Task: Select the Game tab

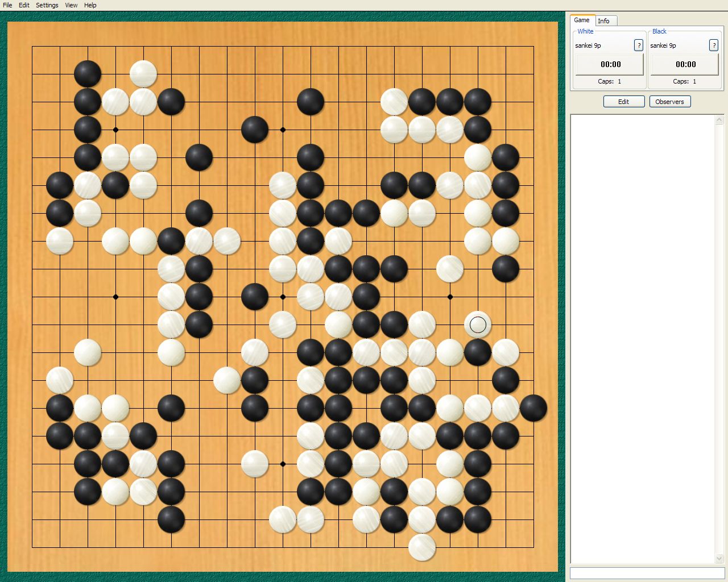Action: pyautogui.click(x=582, y=20)
